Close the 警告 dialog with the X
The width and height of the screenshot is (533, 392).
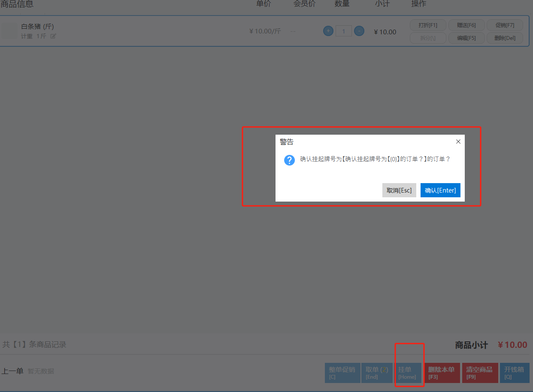[x=458, y=142]
